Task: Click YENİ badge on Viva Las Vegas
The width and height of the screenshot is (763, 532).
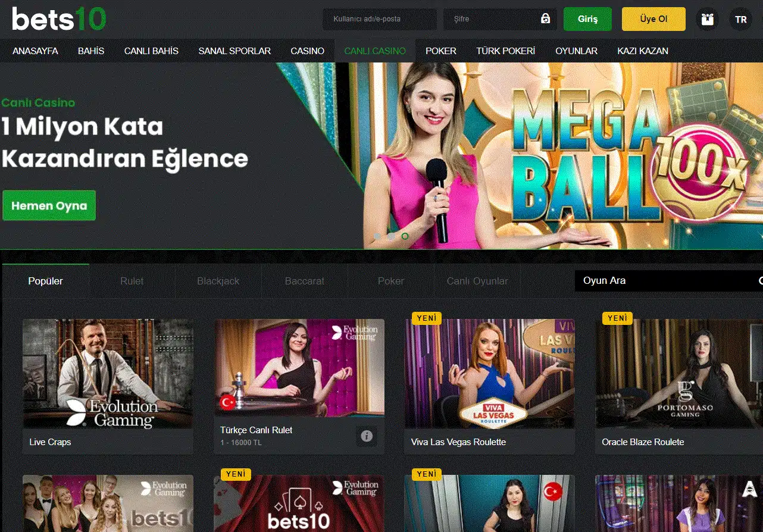Action: coord(427,318)
